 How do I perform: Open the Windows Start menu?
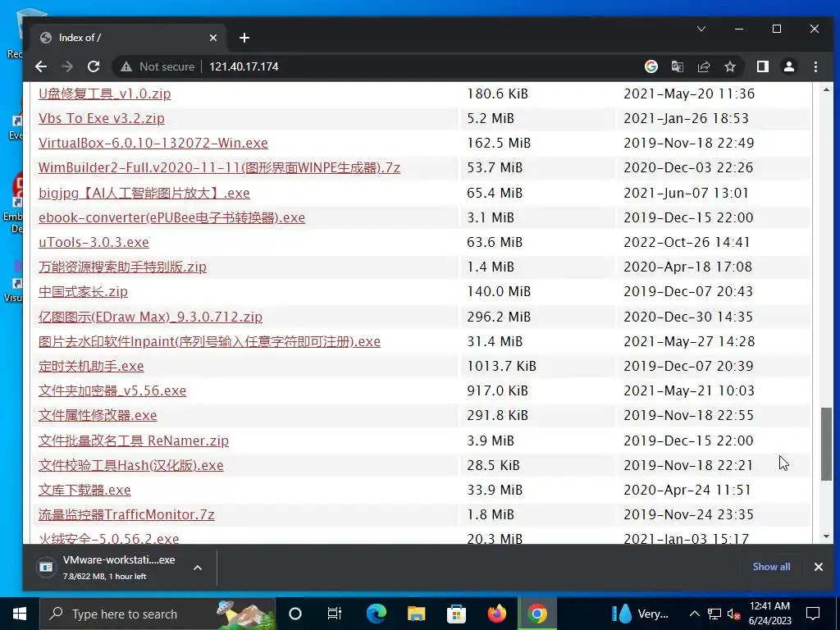point(20,614)
